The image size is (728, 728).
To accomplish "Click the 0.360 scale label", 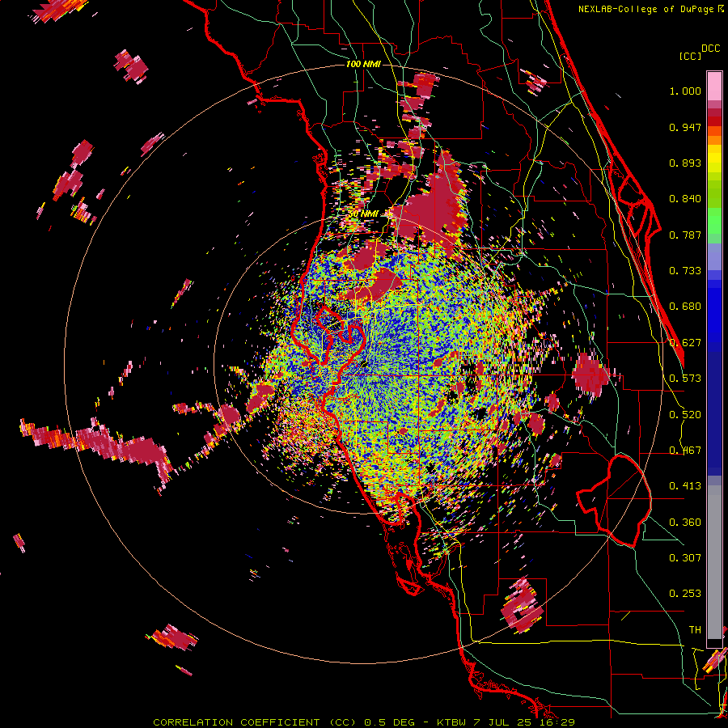I will 685,523.
